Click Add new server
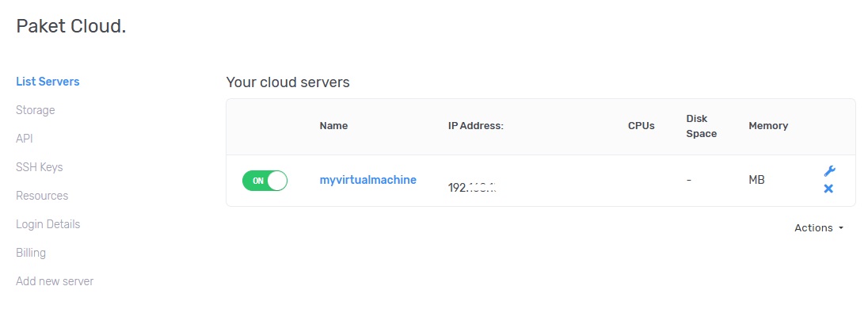The height and width of the screenshot is (309, 868). point(55,281)
